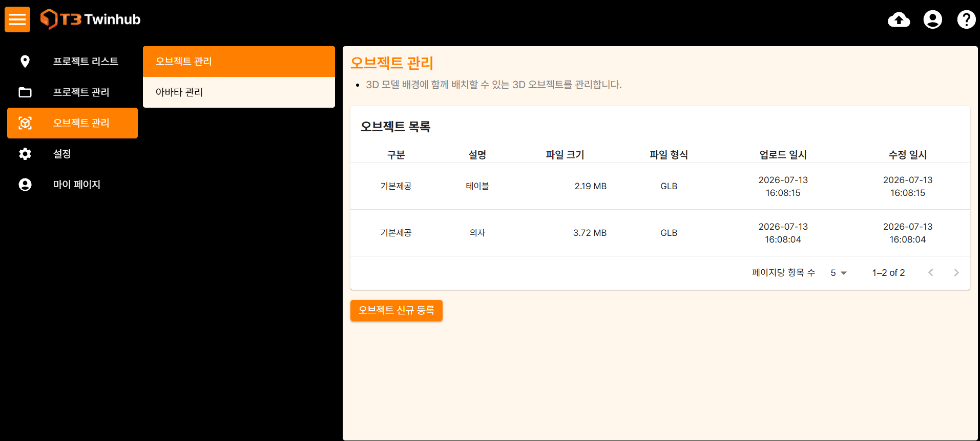The image size is (980, 441).
Task: Click 기본제공 in the 의자 row
Action: (x=396, y=233)
